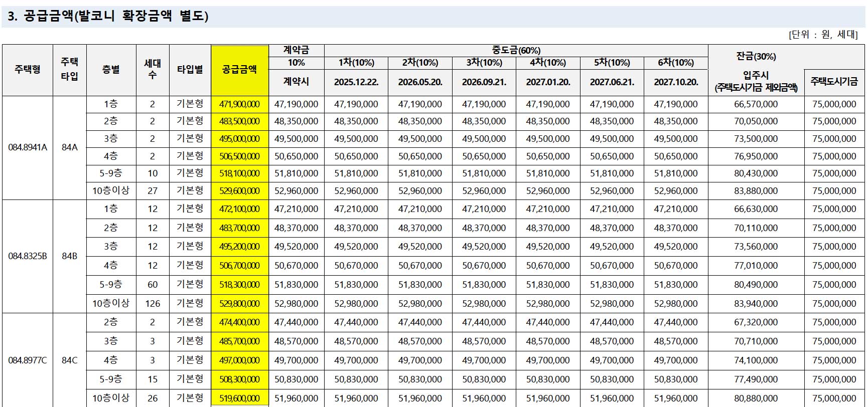Select balance amount 70,110,000
This screenshot has width=868, height=407.
tap(756, 228)
